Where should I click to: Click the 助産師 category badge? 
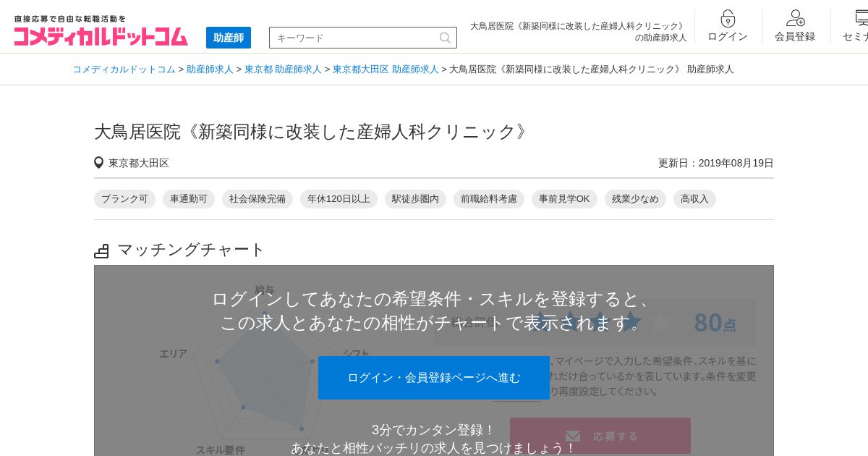pos(229,38)
